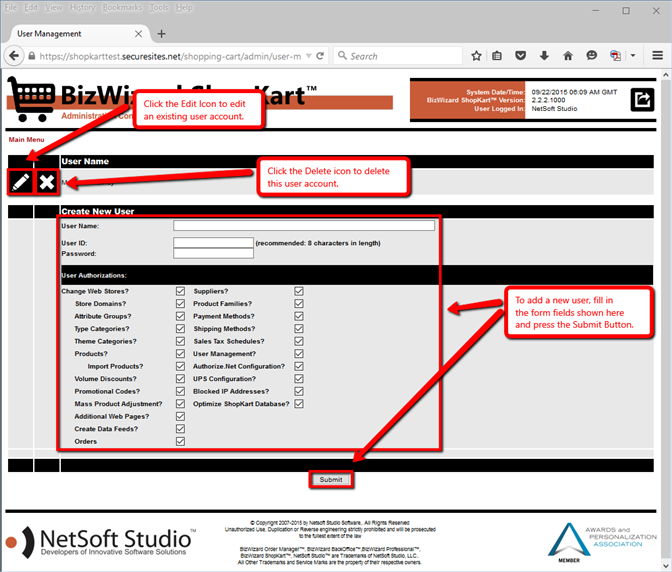Toggle Additional Web Pages checkbox
This screenshot has height=572, width=672.
tap(180, 416)
